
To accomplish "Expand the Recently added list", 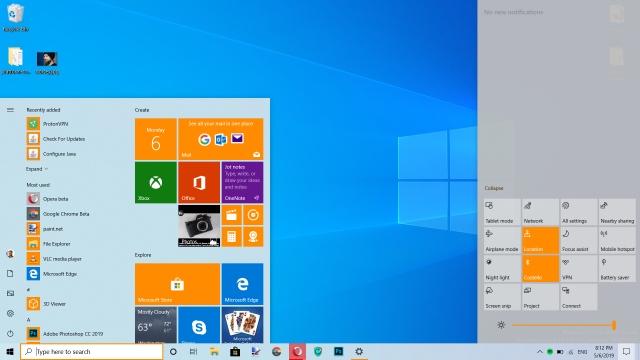I will 37,169.
